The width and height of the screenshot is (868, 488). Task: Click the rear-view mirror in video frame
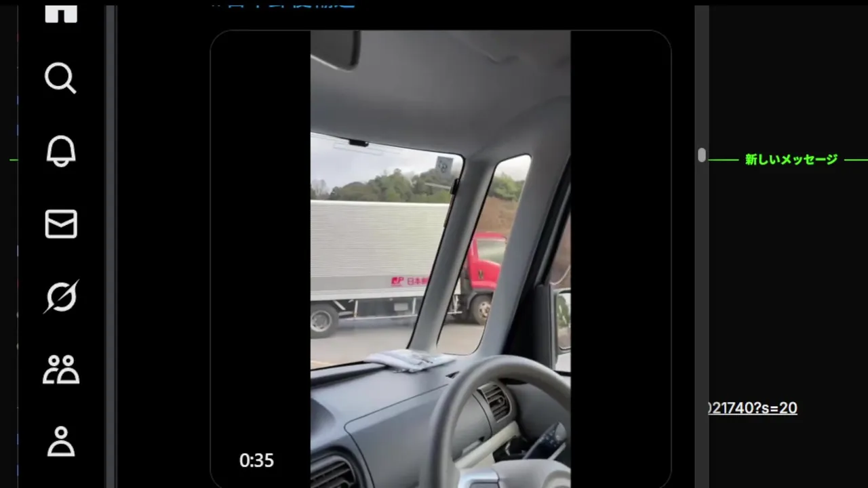click(x=335, y=49)
